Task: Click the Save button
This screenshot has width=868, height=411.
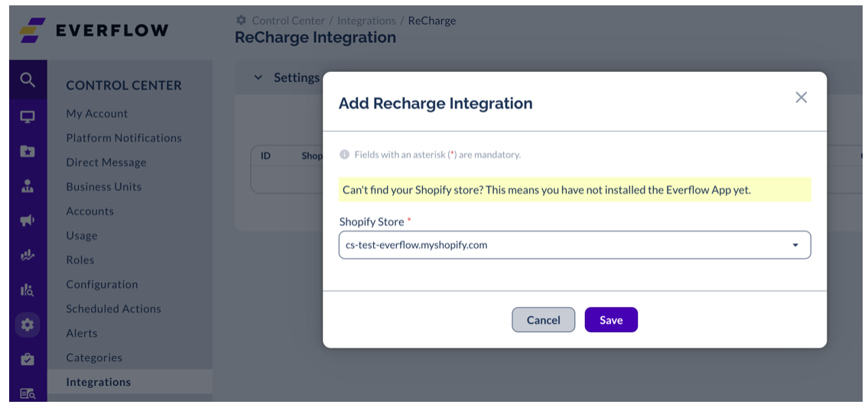Action: click(610, 320)
